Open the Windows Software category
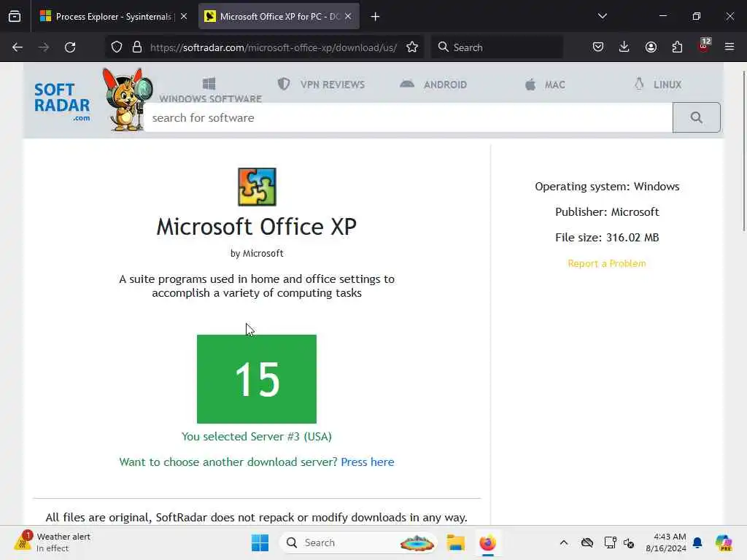The image size is (747, 560). click(x=210, y=90)
